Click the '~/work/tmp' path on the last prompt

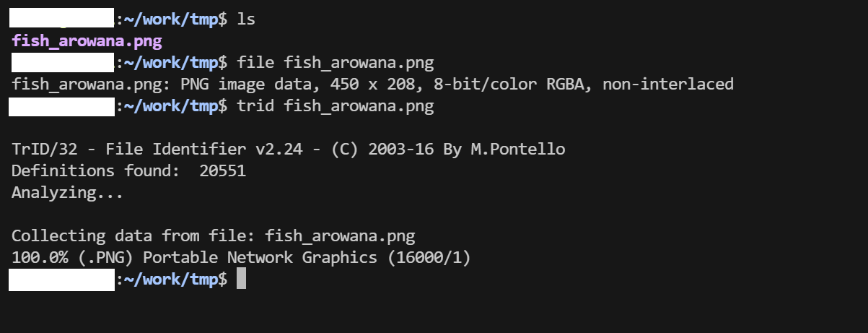coord(170,279)
